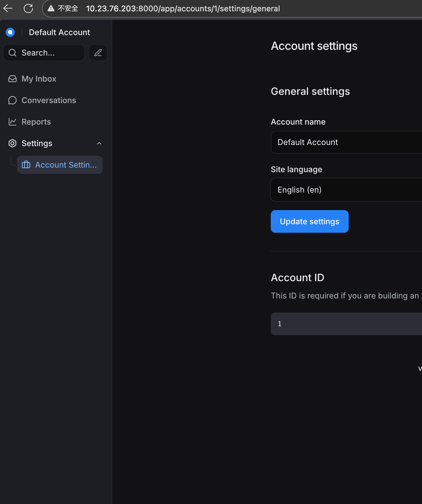
Task: Click the blue Chatwoot logo
Action: click(x=10, y=32)
